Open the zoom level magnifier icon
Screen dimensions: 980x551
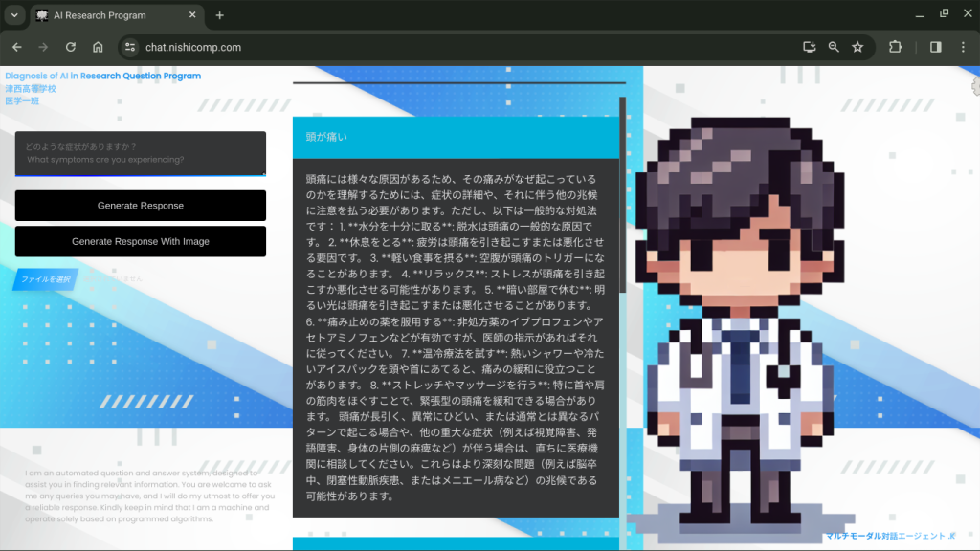point(834,47)
